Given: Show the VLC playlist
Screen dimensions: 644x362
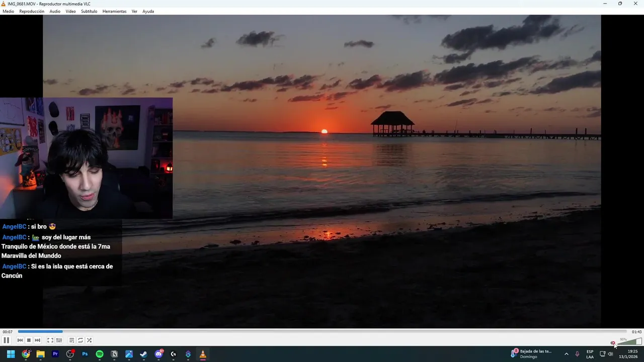Looking at the screenshot, I should click(71, 340).
